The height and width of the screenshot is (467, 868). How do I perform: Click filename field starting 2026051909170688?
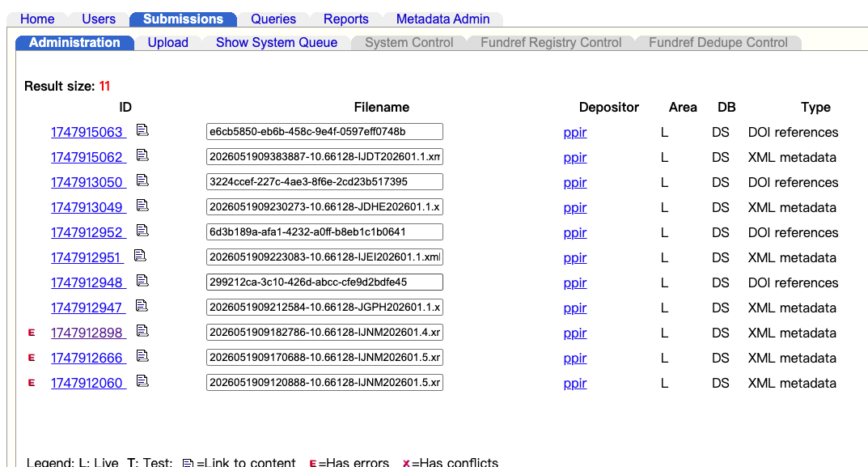(324, 357)
